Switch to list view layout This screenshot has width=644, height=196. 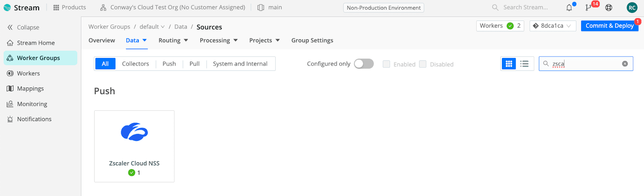point(524,64)
